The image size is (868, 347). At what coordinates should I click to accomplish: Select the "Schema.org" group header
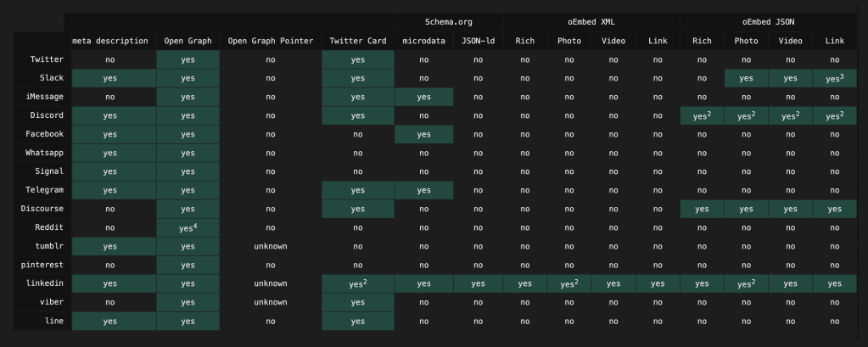point(448,21)
